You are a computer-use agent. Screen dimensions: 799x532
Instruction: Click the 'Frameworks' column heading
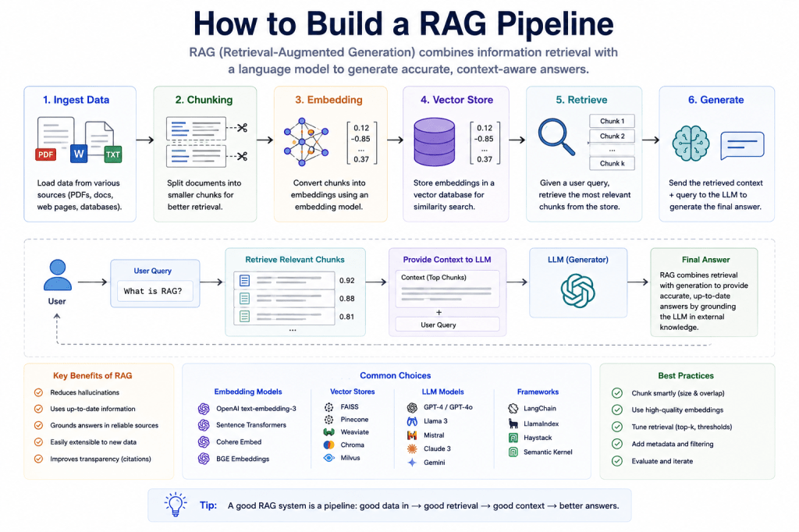[x=538, y=392]
